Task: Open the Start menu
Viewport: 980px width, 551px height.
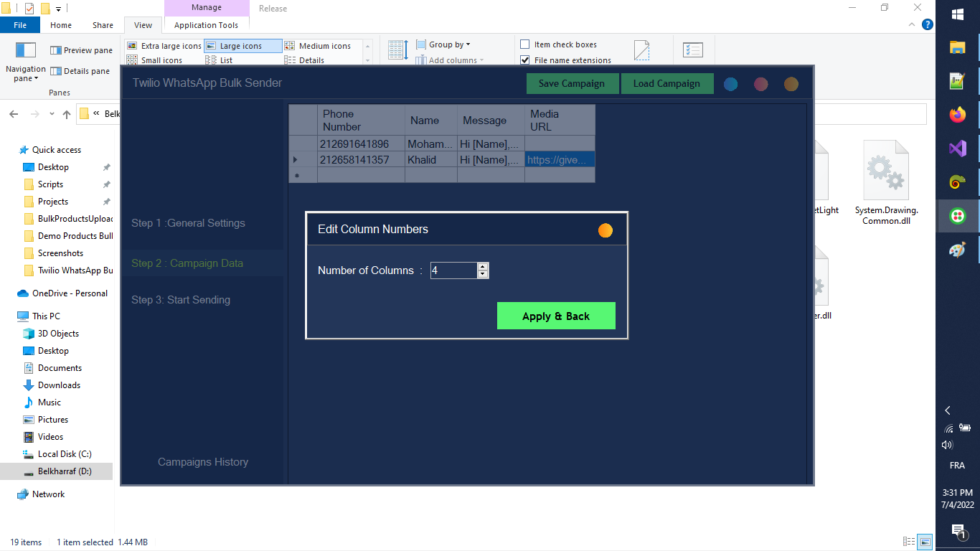Action: (x=958, y=14)
